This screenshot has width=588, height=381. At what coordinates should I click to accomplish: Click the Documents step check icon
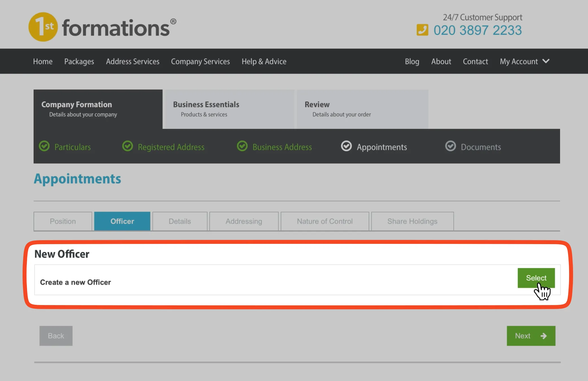(450, 146)
